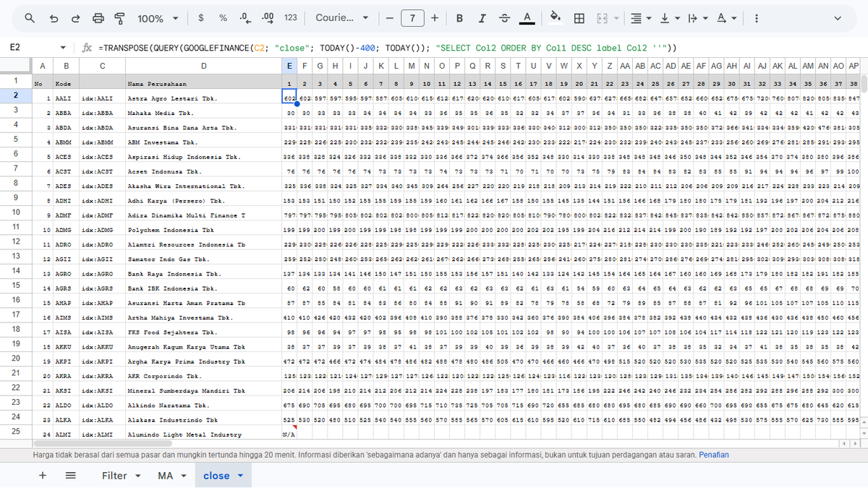Increase font size with plus button

[x=434, y=18]
